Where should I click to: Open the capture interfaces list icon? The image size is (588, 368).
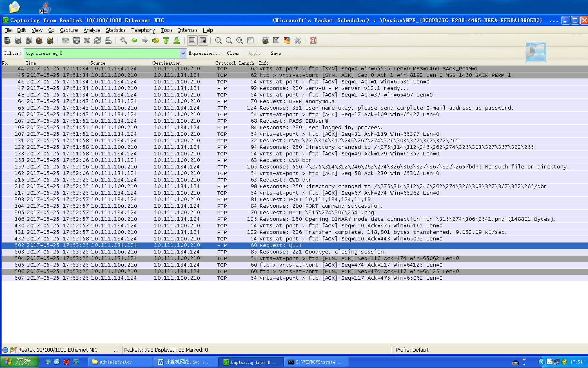tap(7, 40)
